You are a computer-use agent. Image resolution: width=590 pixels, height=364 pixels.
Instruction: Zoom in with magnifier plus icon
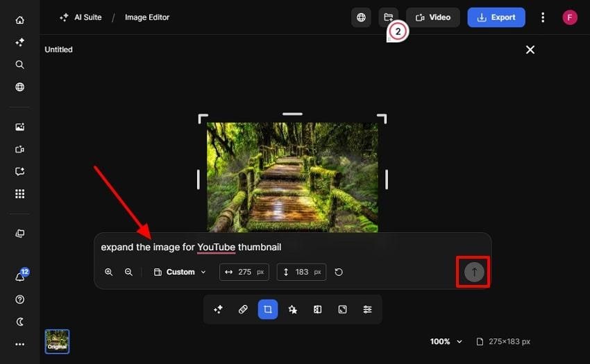(x=109, y=272)
